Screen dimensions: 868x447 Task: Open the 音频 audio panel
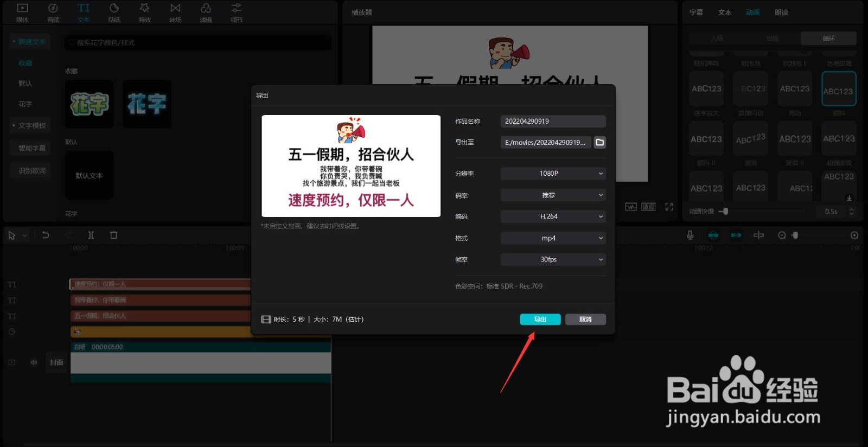[x=53, y=12]
